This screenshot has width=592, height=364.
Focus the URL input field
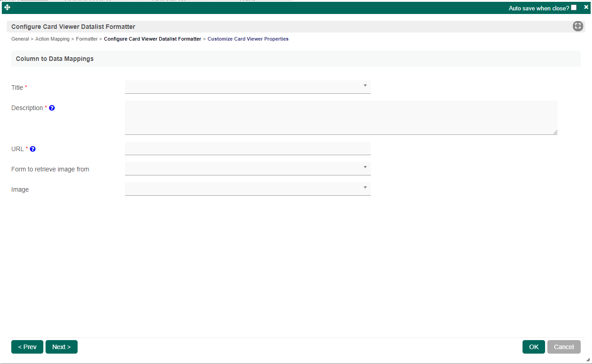(248, 148)
